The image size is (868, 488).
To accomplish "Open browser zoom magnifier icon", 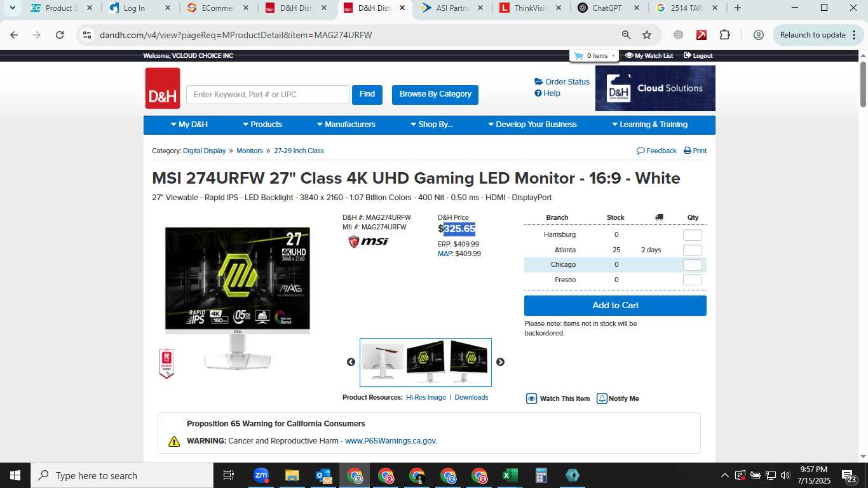I will (x=627, y=35).
